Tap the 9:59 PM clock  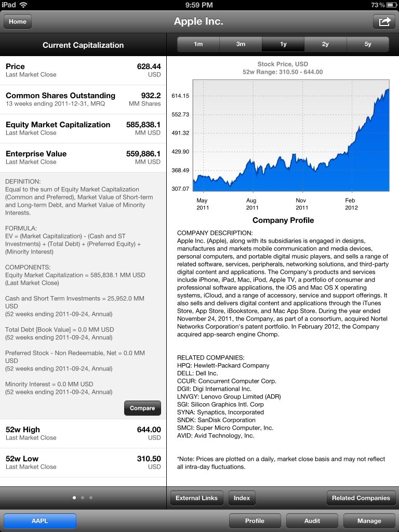(x=199, y=5)
